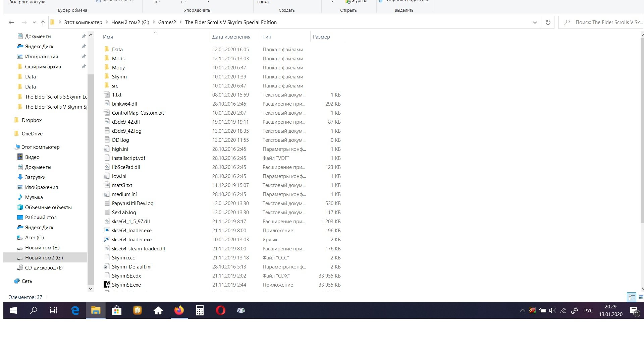The width and height of the screenshot is (644, 362).
Task: Open the recent locations dropdown arrow
Action: pyautogui.click(x=34, y=22)
